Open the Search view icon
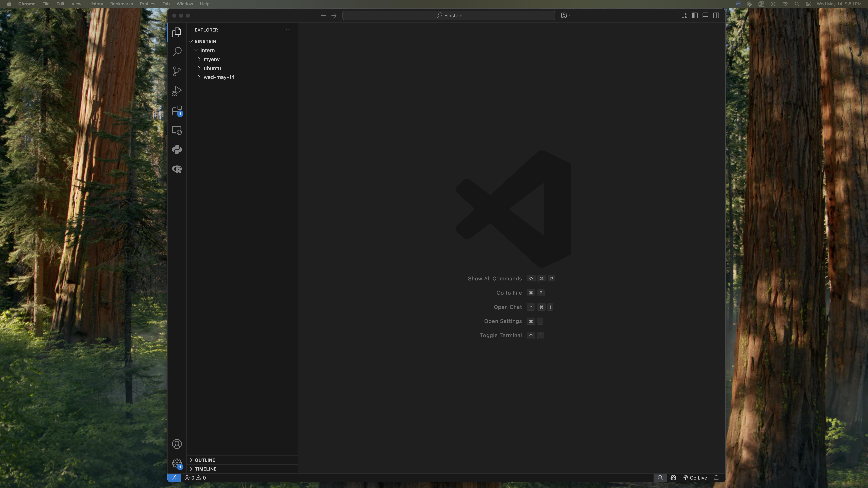868x488 pixels. click(x=176, y=52)
